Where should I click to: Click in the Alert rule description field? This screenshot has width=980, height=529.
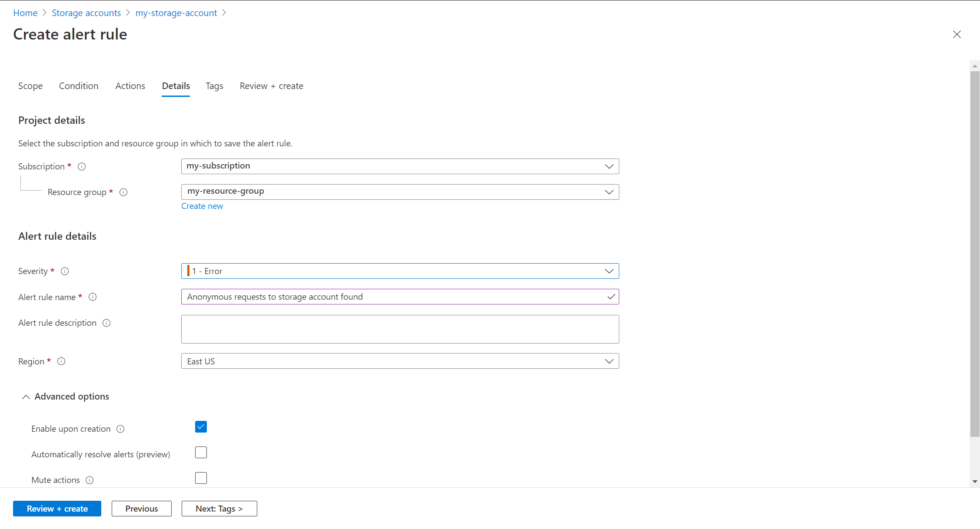[400, 329]
